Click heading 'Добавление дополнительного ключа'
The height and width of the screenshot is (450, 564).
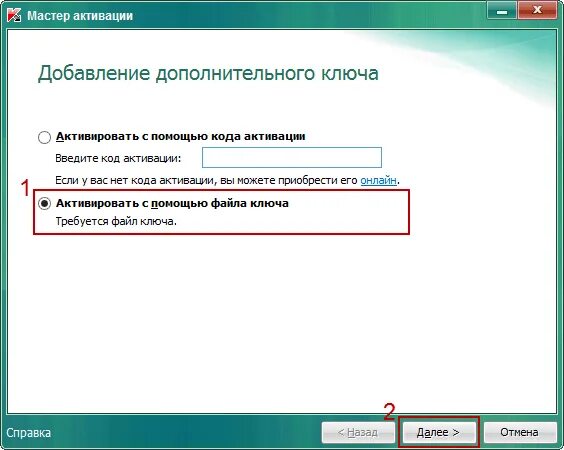[208, 73]
